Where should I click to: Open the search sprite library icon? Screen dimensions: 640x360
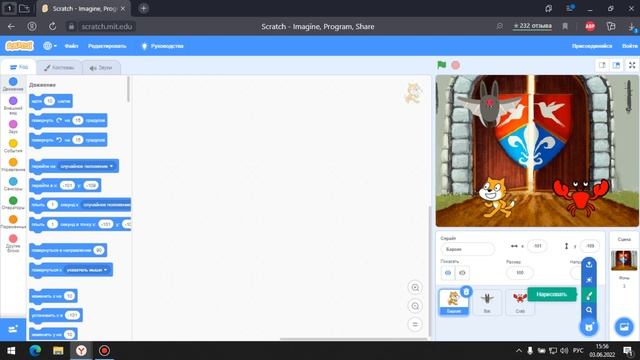point(589,310)
